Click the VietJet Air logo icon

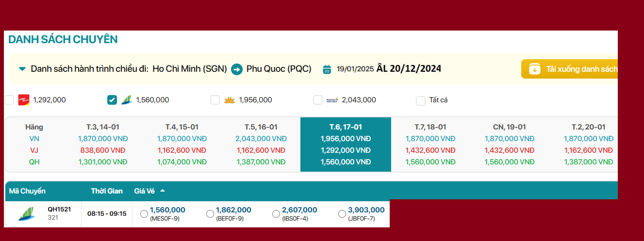[24, 100]
